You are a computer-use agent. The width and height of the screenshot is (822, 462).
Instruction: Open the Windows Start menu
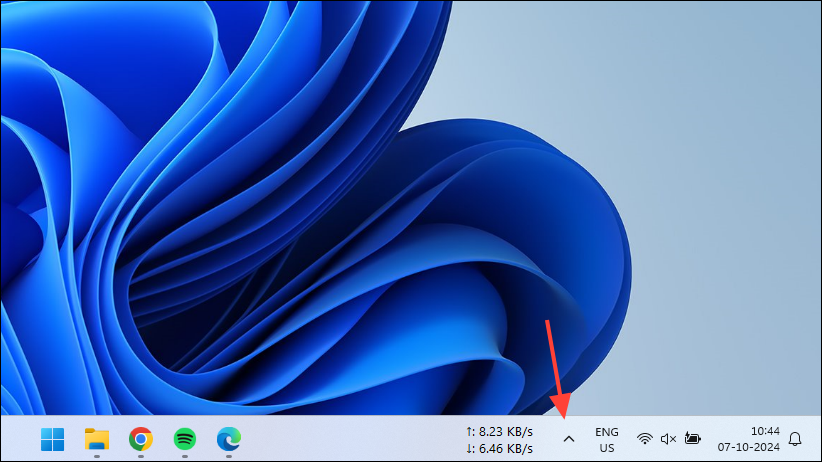(x=52, y=439)
